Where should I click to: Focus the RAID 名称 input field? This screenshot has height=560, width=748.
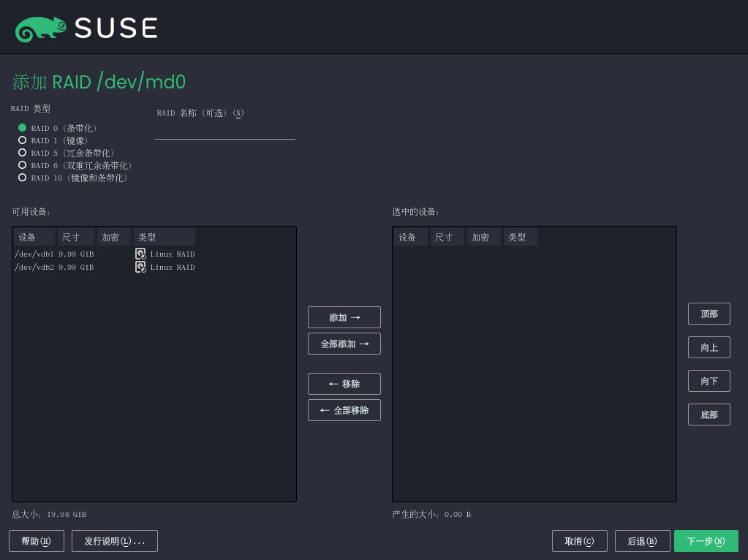224,131
